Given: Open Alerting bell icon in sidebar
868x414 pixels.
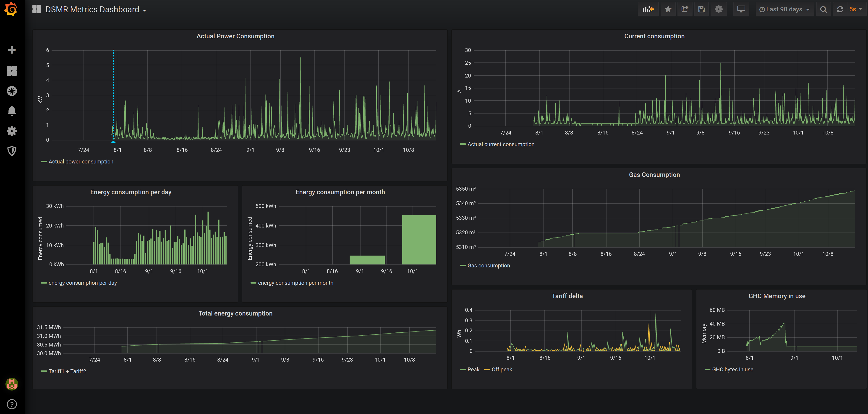Looking at the screenshot, I should coord(12,111).
